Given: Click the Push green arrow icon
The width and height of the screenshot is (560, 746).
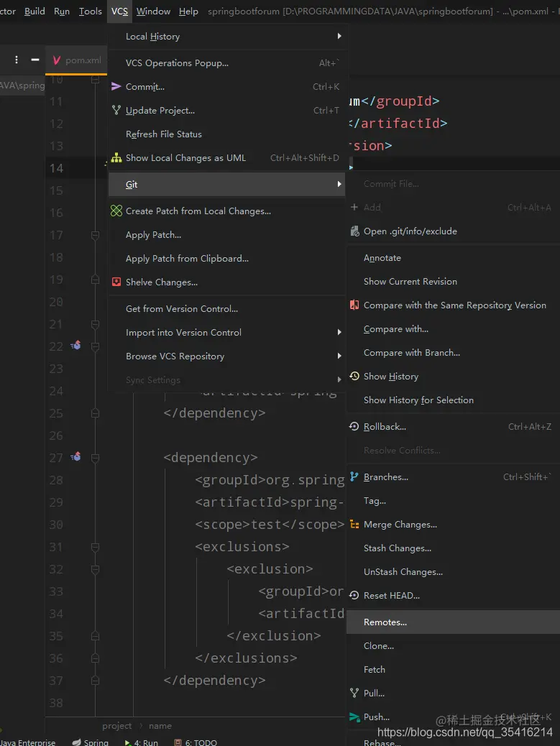Looking at the screenshot, I should (354, 717).
